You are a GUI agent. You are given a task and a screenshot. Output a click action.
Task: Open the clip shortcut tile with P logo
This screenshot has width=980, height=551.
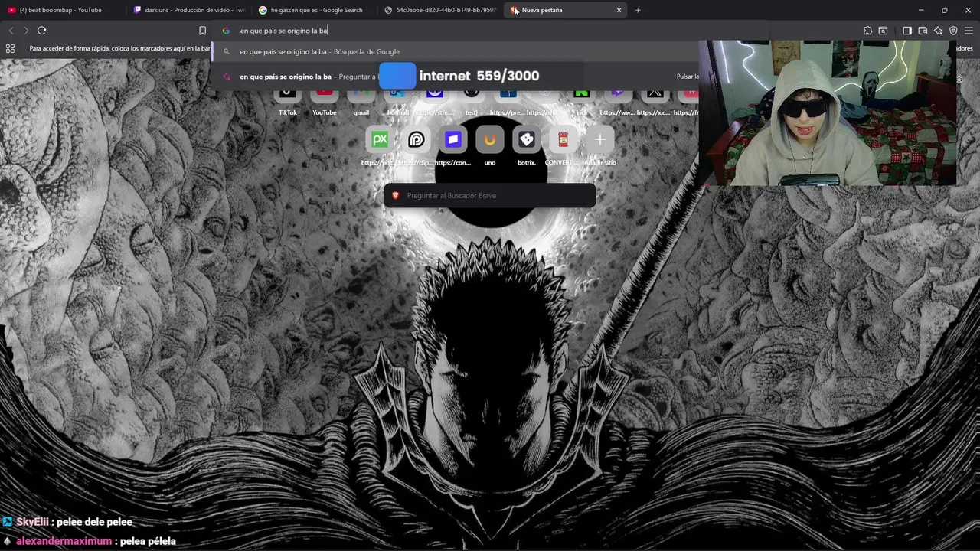tap(416, 145)
